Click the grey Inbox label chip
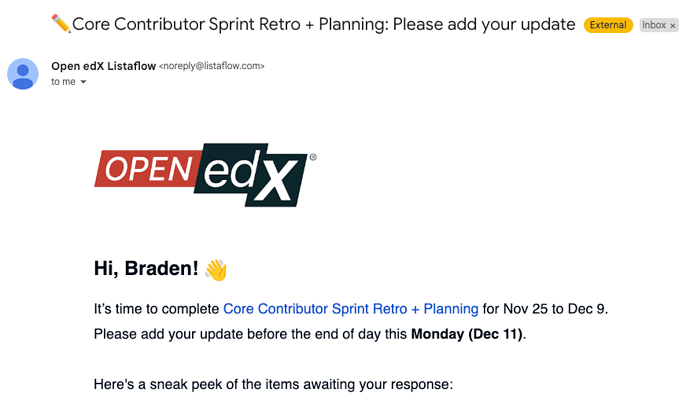Viewport: 690px width, 411px height. click(659, 25)
